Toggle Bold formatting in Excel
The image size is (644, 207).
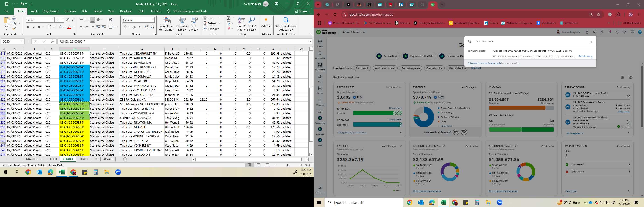click(x=28, y=27)
